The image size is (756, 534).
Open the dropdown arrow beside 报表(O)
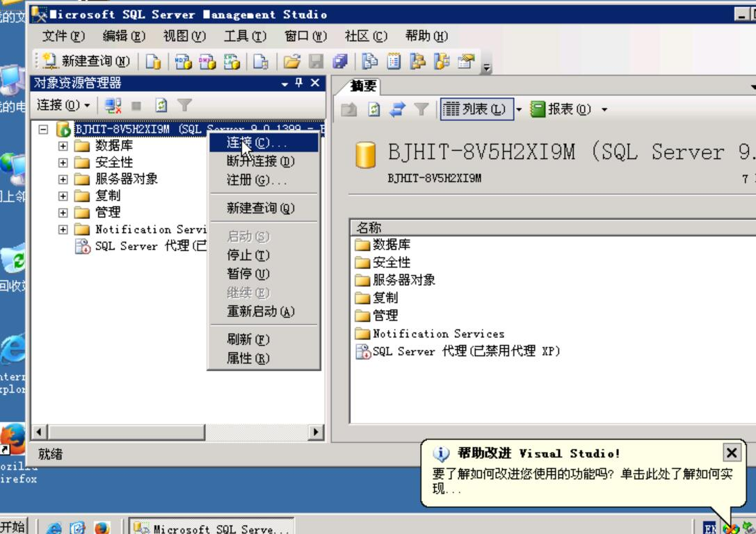[x=604, y=109]
